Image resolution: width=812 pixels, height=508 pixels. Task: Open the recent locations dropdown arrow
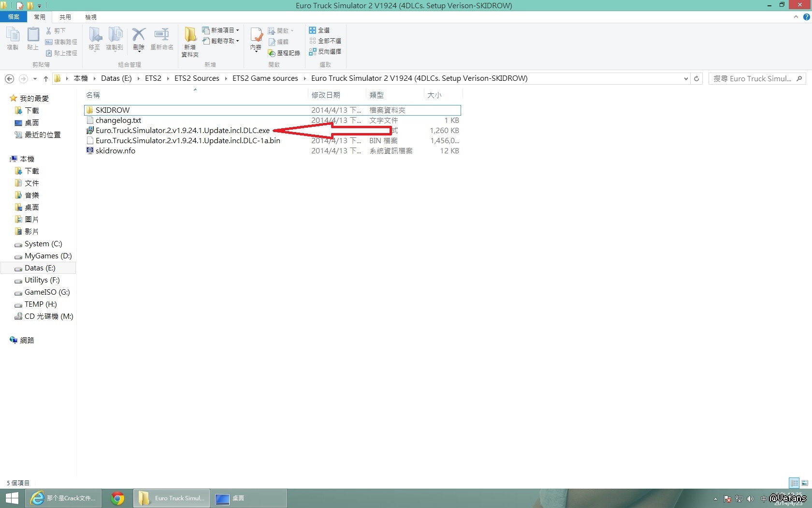[x=35, y=78]
